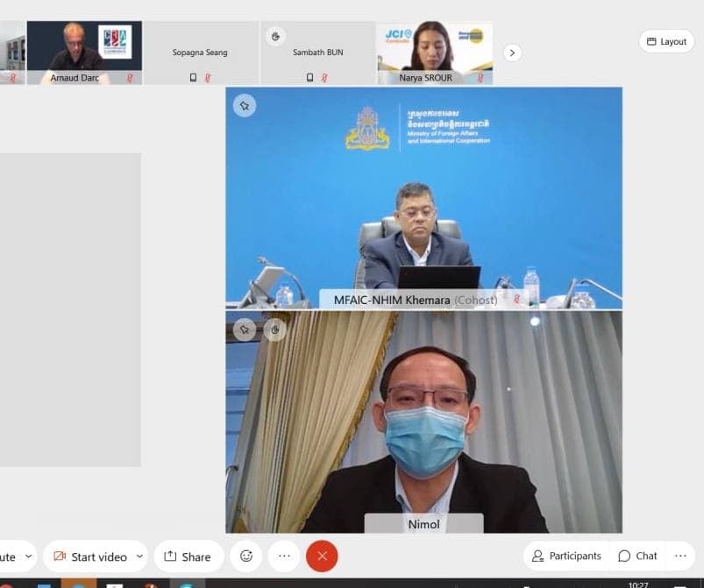Open the Start video options arrow
This screenshot has height=588, width=704.
click(139, 556)
